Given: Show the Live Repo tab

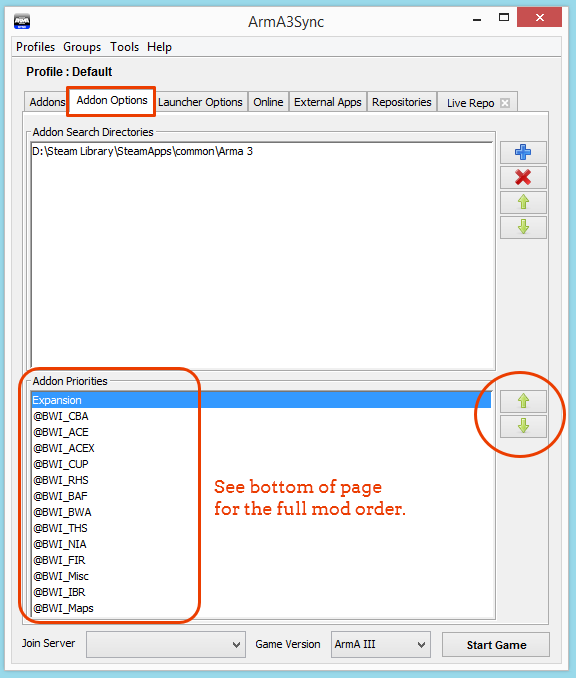Looking at the screenshot, I should pyautogui.click(x=470, y=103).
